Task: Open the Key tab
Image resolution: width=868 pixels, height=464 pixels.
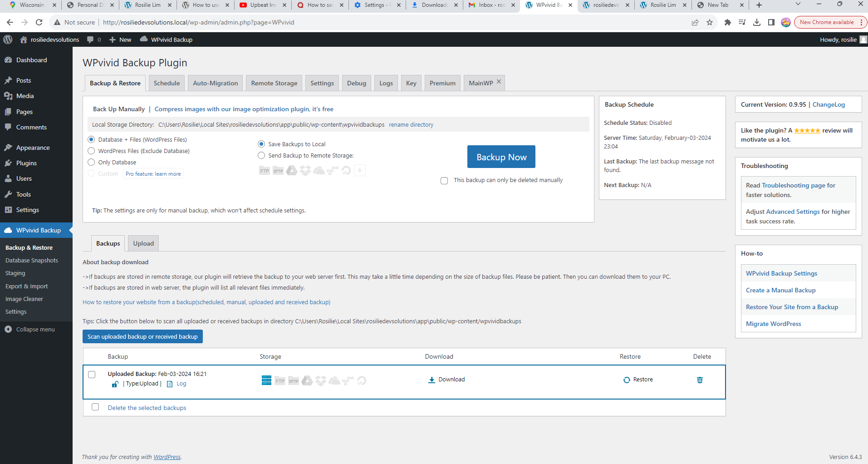Action: point(411,83)
